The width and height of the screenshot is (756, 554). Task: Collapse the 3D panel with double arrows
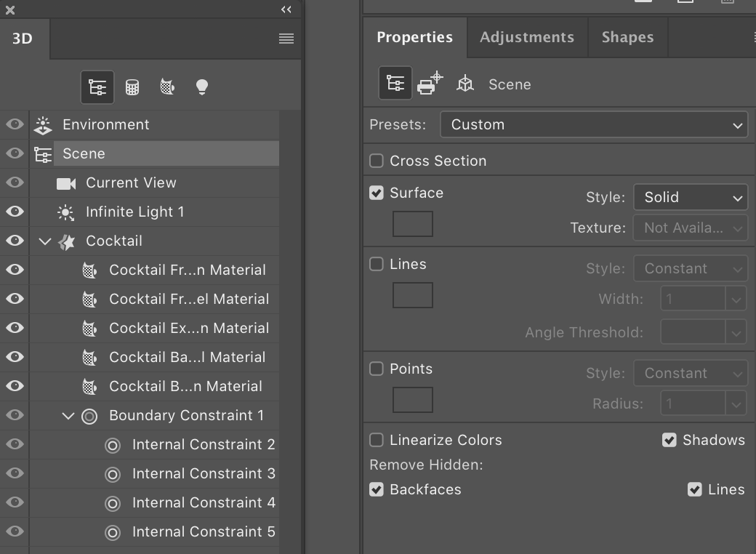pyautogui.click(x=286, y=9)
